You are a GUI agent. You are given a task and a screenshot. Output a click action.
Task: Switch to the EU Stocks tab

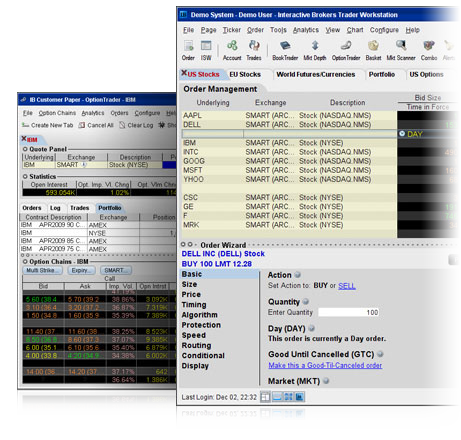245,74
